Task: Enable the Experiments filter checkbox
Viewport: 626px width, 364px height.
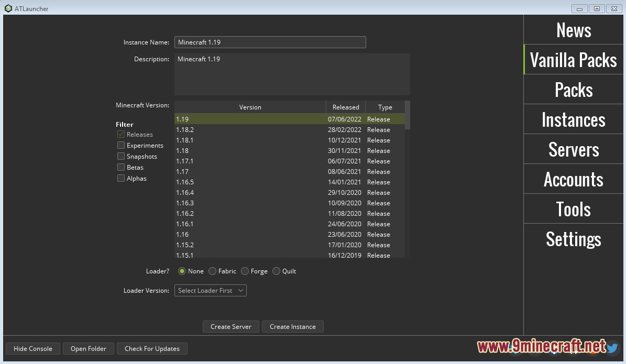Action: 121,145
